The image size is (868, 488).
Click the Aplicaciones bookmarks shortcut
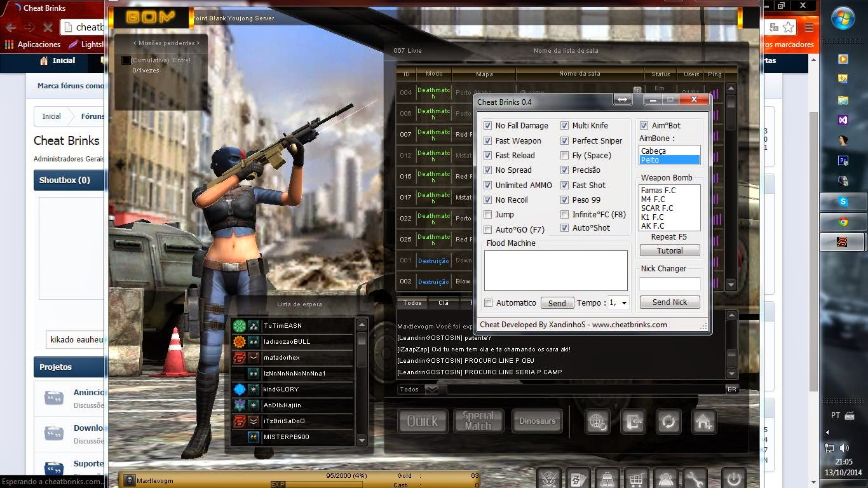click(x=33, y=44)
